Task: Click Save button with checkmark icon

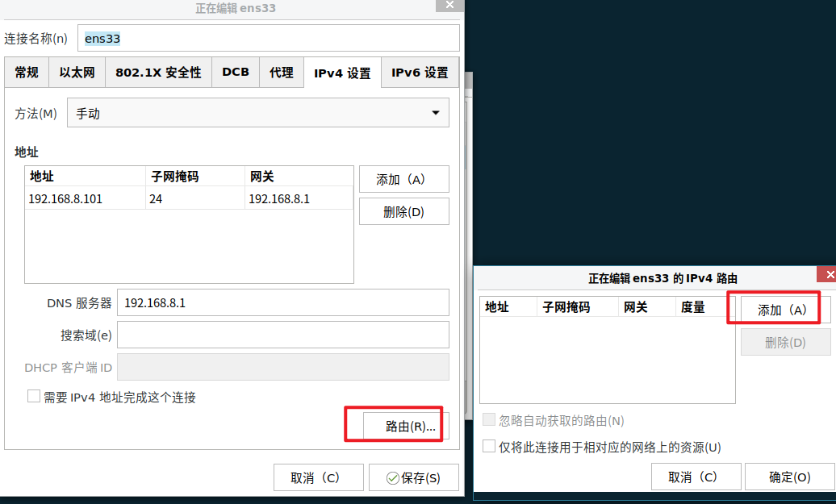Action: tap(414, 477)
